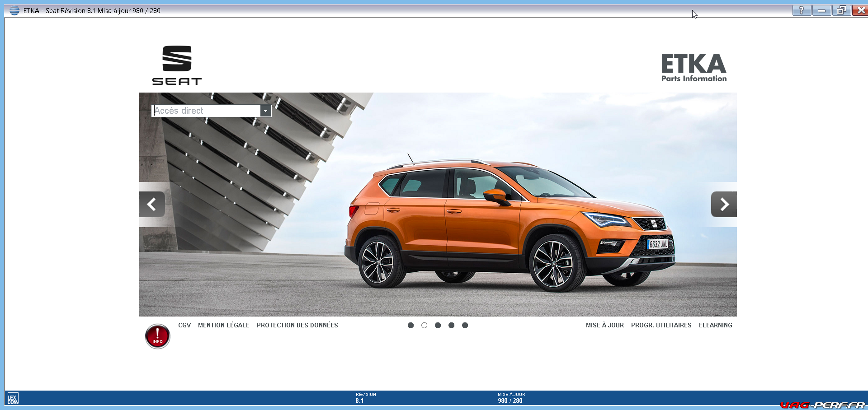This screenshot has height=410, width=868.
Task: Click the ETKA Parts Information logo
Action: pos(694,68)
